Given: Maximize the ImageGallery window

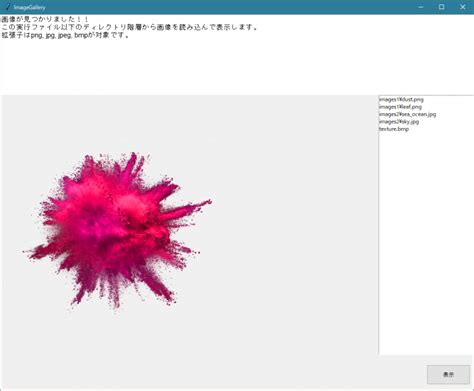Looking at the screenshot, I should coord(442,7).
